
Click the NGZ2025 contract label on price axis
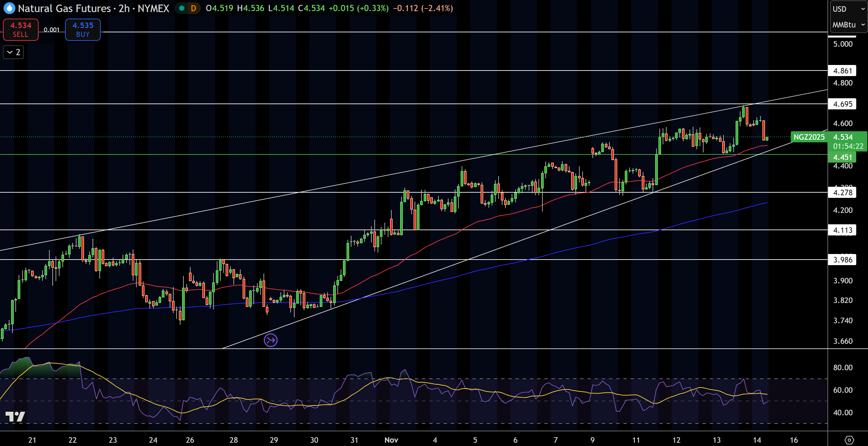coord(809,137)
